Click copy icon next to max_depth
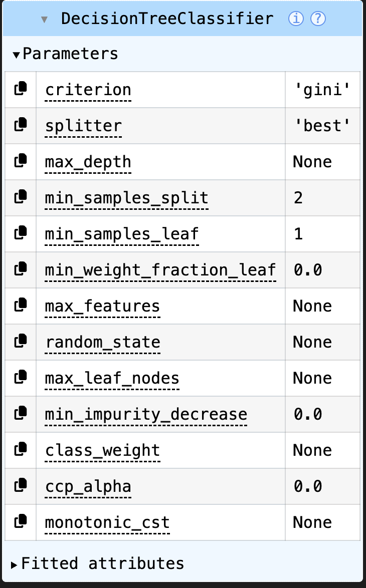The height and width of the screenshot is (588, 366). [x=21, y=160]
